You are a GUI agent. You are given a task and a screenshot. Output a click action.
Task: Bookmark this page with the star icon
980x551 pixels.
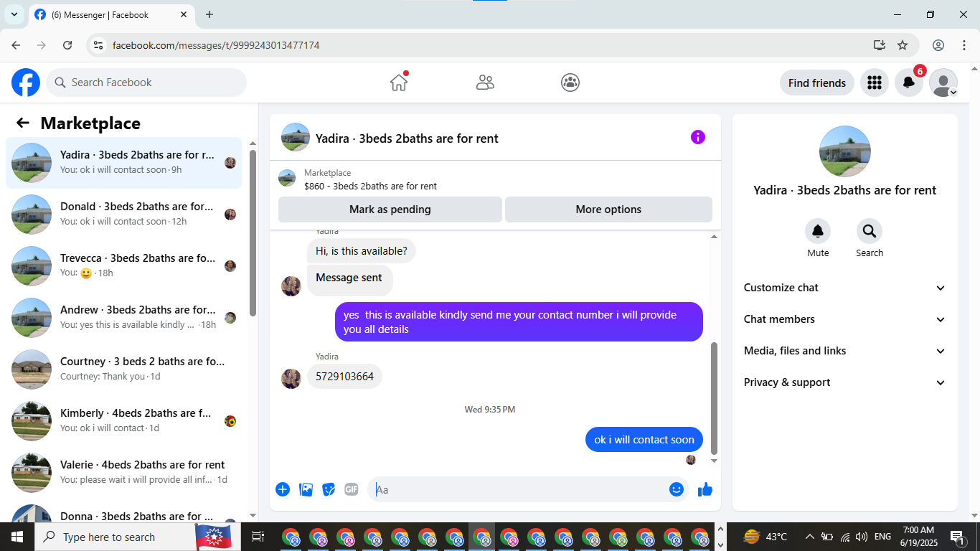click(903, 45)
